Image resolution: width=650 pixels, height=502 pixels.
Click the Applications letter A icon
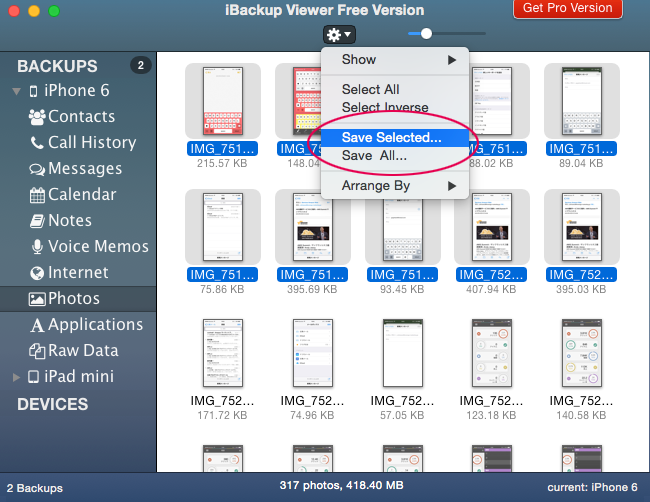[x=37, y=325]
